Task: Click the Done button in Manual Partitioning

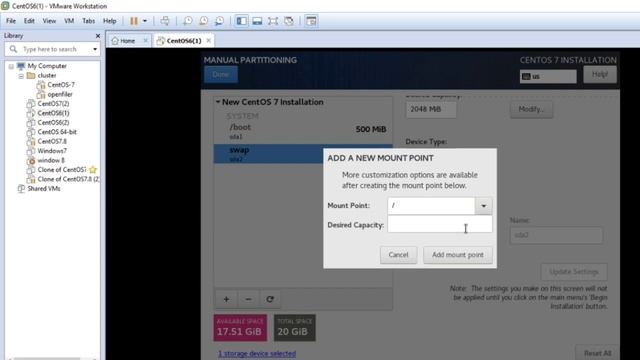Action: click(x=221, y=75)
